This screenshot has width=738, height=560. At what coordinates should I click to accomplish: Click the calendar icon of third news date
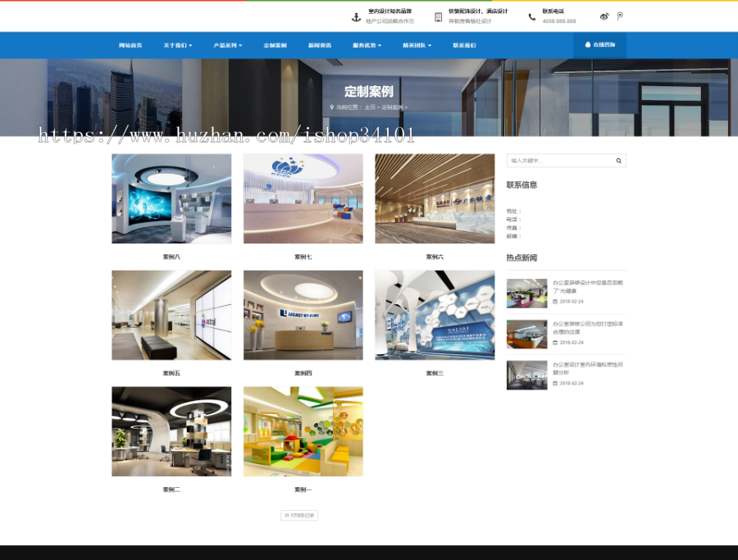pos(555,384)
